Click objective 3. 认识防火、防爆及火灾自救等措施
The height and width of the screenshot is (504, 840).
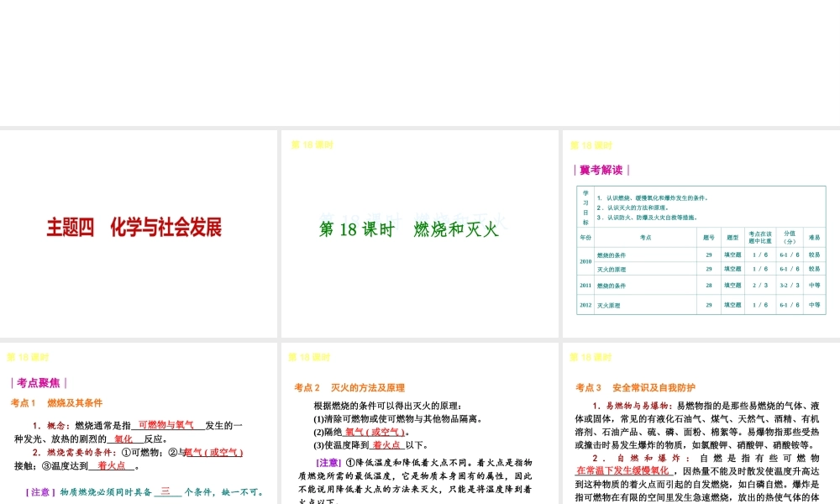pyautogui.click(x=648, y=217)
